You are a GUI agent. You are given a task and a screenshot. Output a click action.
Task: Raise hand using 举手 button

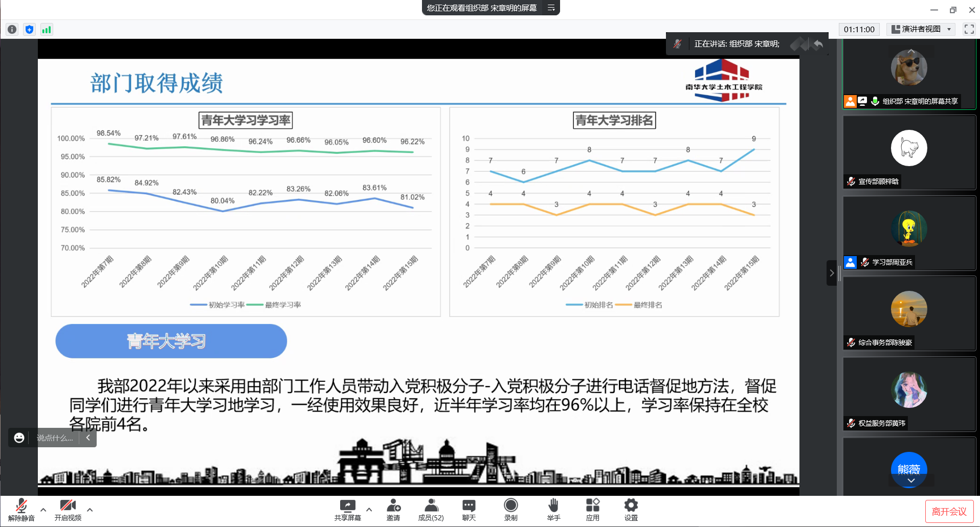point(553,510)
